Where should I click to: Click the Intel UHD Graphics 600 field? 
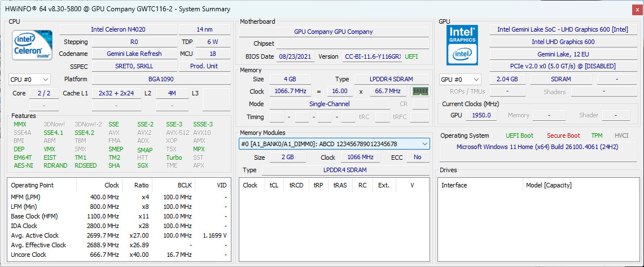(x=562, y=42)
